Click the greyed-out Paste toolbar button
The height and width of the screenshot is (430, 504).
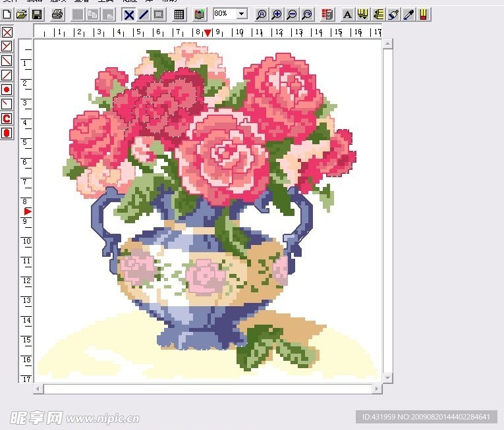pyautogui.click(x=108, y=14)
